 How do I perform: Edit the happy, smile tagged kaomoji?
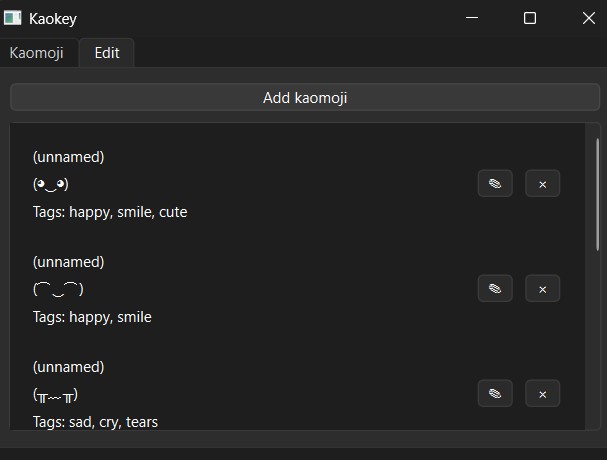pos(495,288)
